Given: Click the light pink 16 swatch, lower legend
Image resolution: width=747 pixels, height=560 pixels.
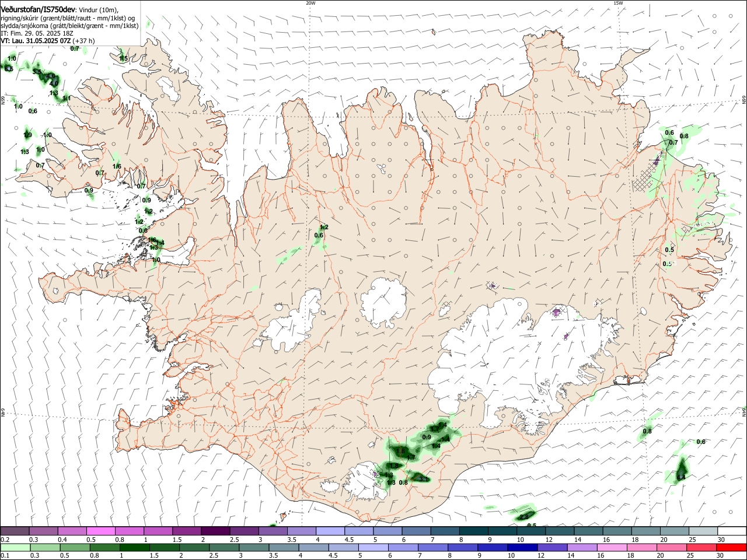Looking at the screenshot, I should [612, 548].
